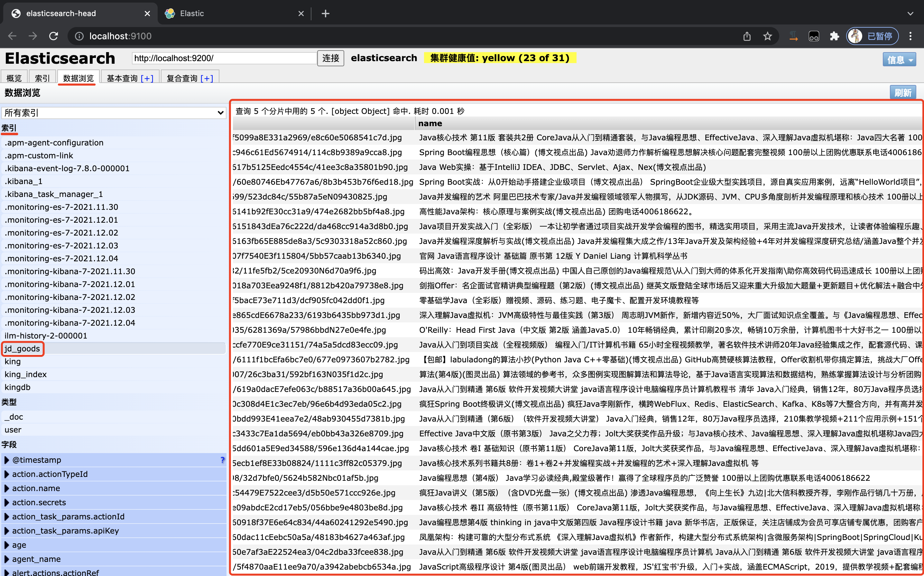Image resolution: width=924 pixels, height=576 pixels.
Task: Select the king_index index
Action: [x=114, y=375]
